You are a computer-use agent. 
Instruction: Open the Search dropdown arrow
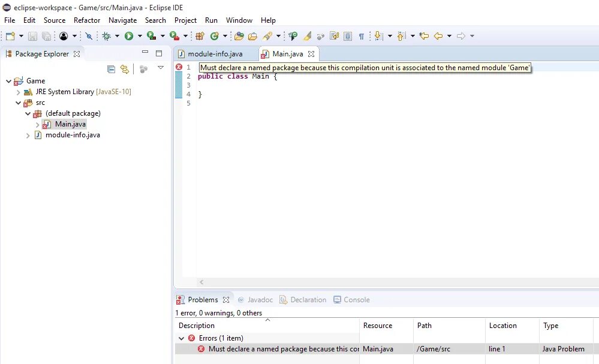tap(278, 36)
